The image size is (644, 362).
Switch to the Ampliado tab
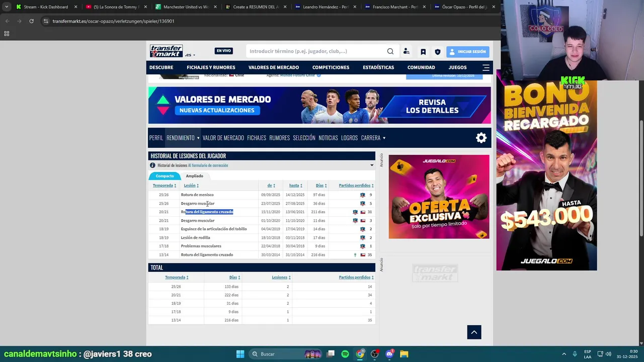195,176
